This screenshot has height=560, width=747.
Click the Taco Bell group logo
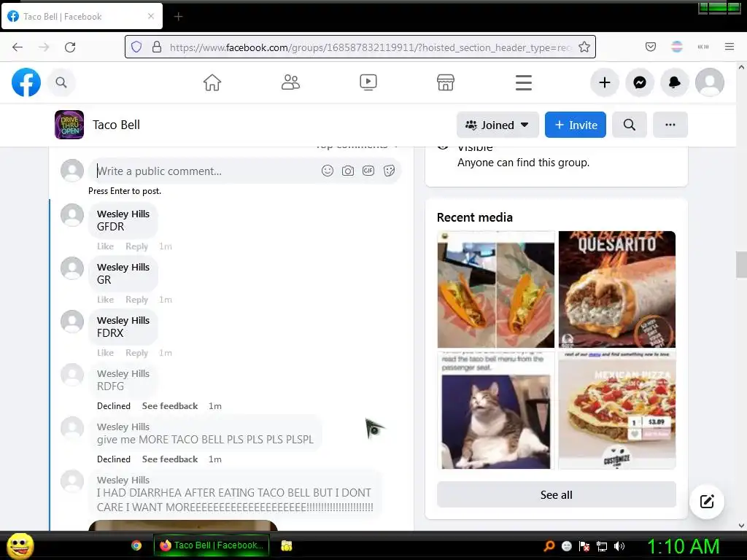point(69,125)
